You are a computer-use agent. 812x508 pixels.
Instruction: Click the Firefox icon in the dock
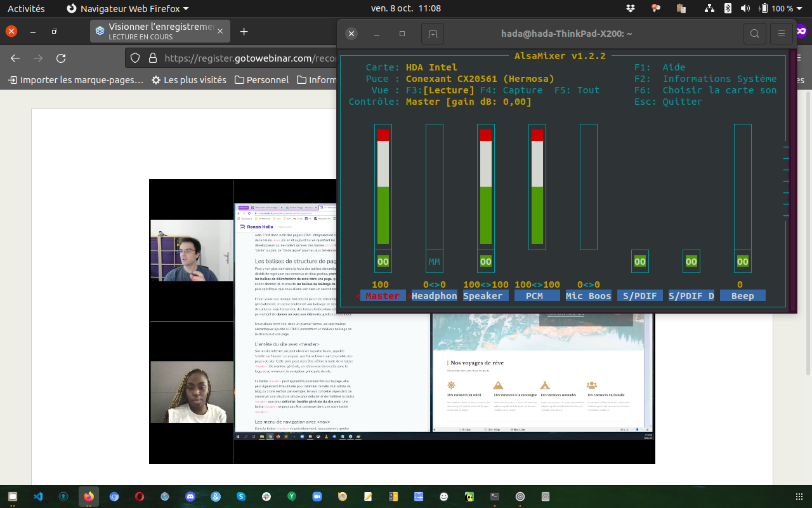point(89,497)
